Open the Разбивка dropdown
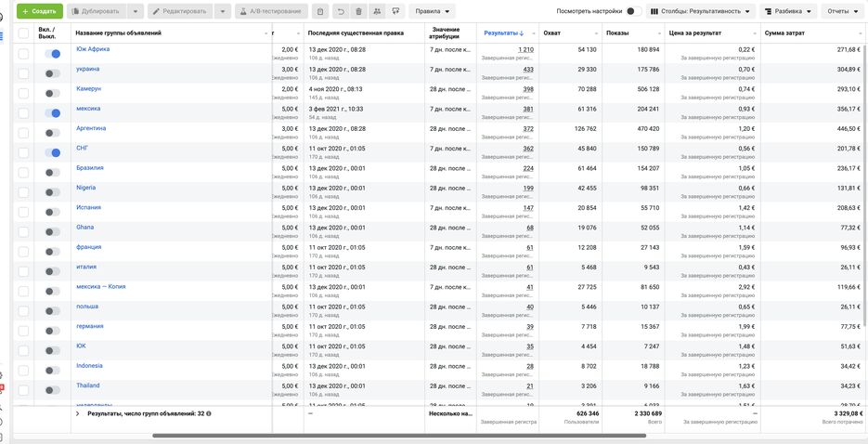 pyautogui.click(x=788, y=11)
